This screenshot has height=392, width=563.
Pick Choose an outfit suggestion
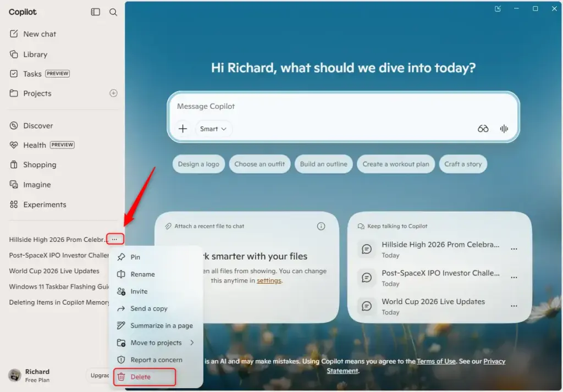(260, 164)
